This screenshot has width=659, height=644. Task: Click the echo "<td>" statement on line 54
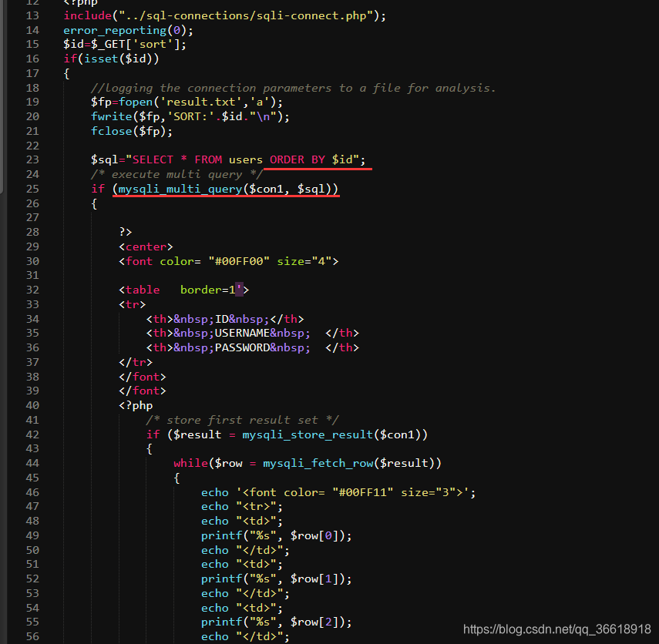[x=242, y=609]
